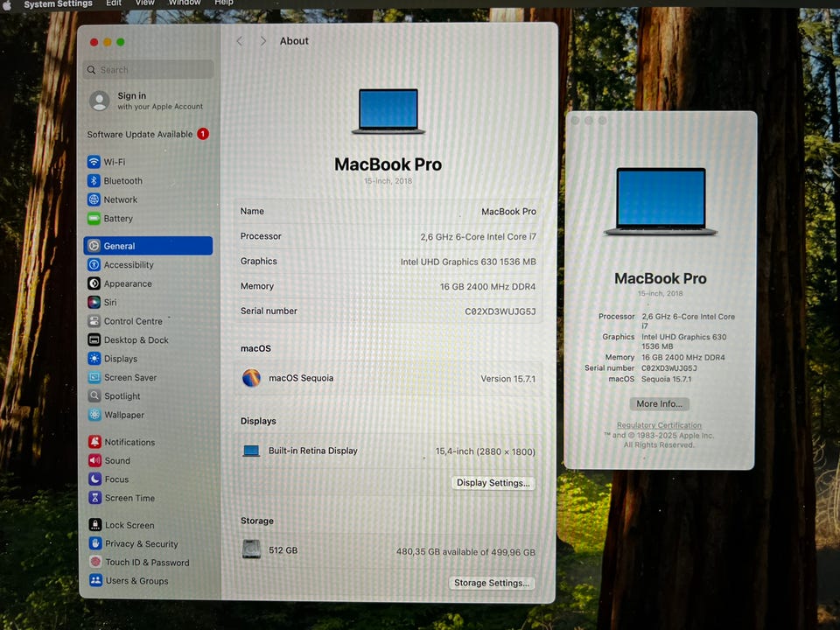Select General gear icon in sidebar

click(94, 246)
